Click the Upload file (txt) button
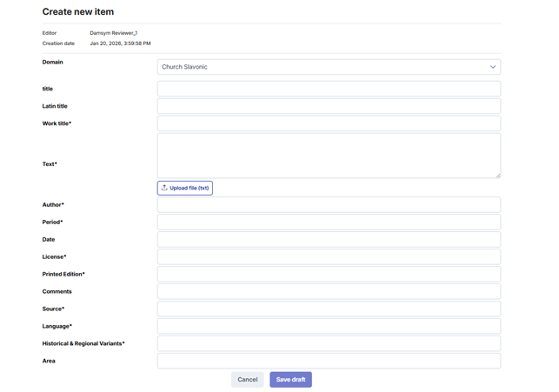The height and width of the screenshot is (392, 559). pyautogui.click(x=185, y=188)
